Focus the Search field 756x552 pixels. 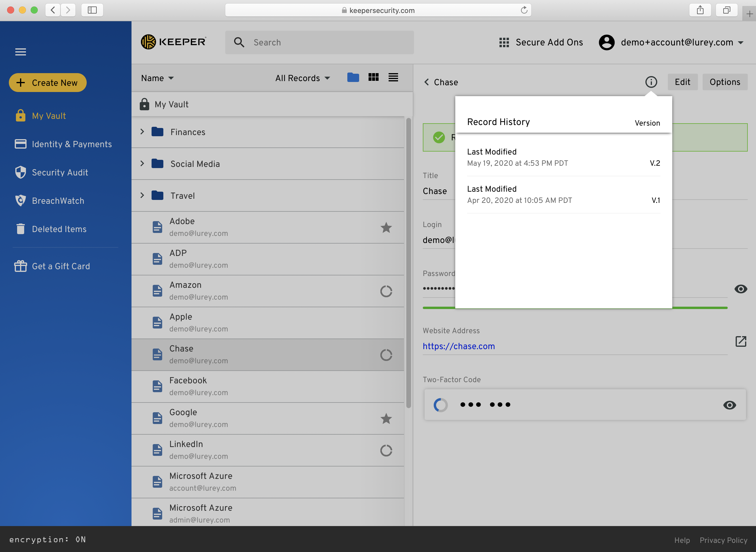[x=319, y=42]
